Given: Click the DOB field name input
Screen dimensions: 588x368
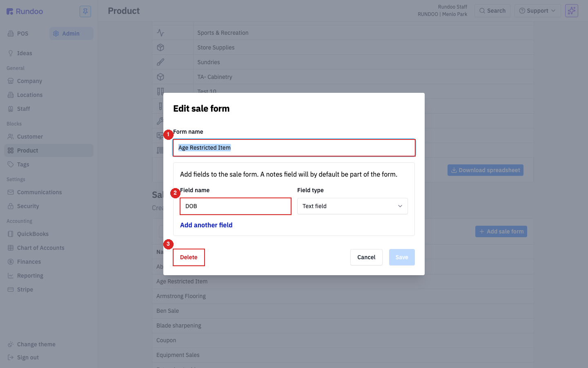Looking at the screenshot, I should pyautogui.click(x=236, y=206).
